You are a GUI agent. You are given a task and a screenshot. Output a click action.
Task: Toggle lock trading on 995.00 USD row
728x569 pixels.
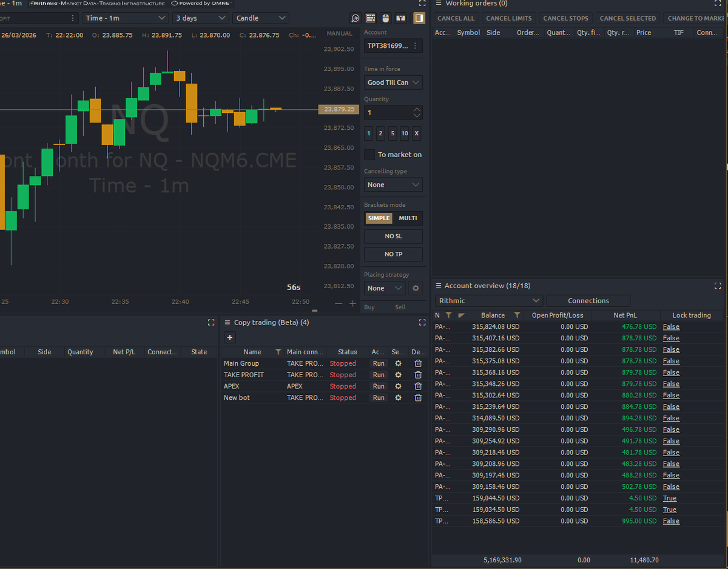671,521
